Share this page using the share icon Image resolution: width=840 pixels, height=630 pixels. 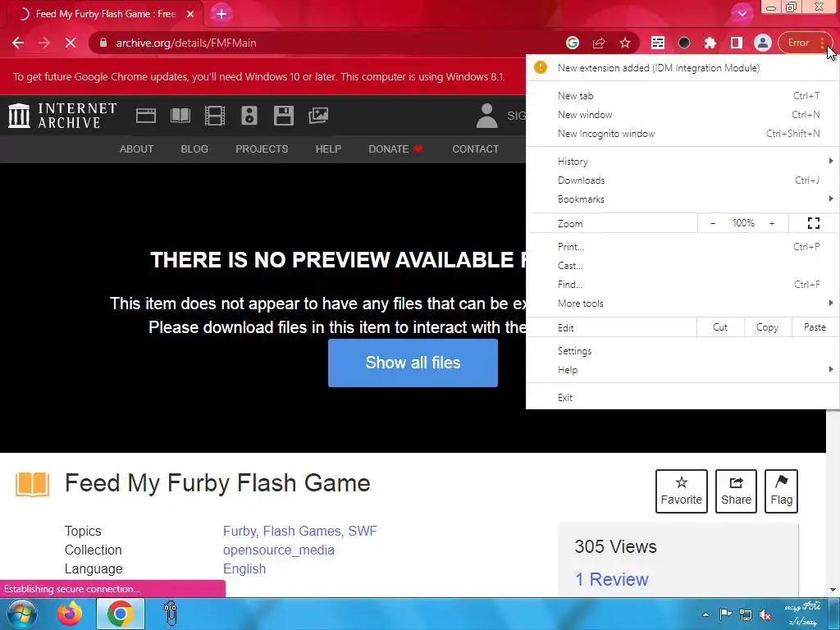(598, 43)
